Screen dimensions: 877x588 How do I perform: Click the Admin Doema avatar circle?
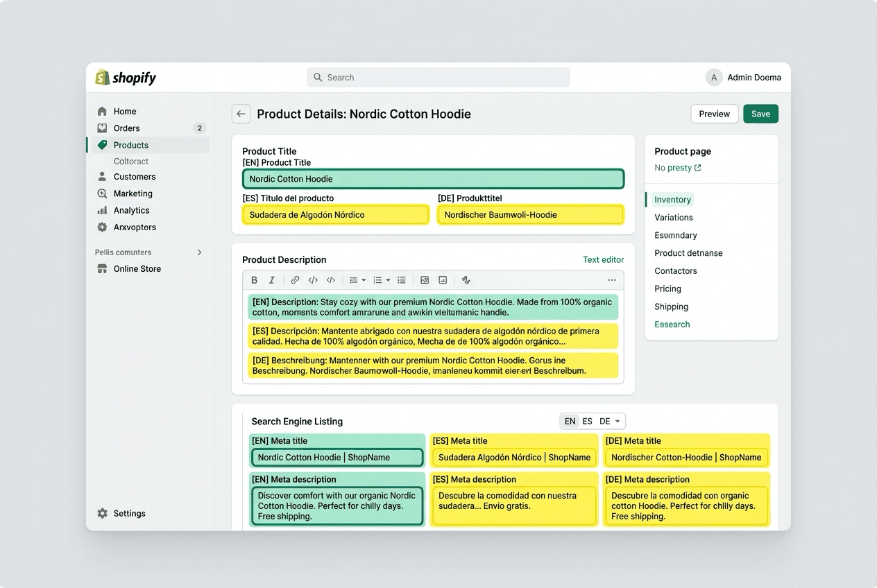[714, 77]
